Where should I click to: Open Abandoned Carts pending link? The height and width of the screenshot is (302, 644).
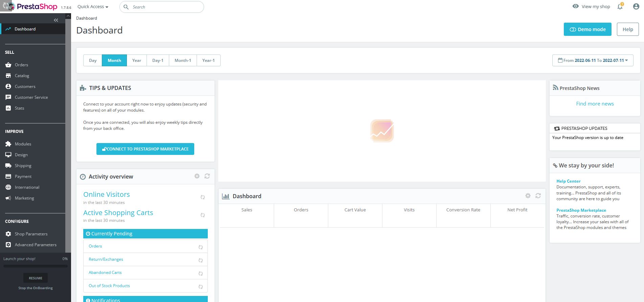tap(105, 273)
